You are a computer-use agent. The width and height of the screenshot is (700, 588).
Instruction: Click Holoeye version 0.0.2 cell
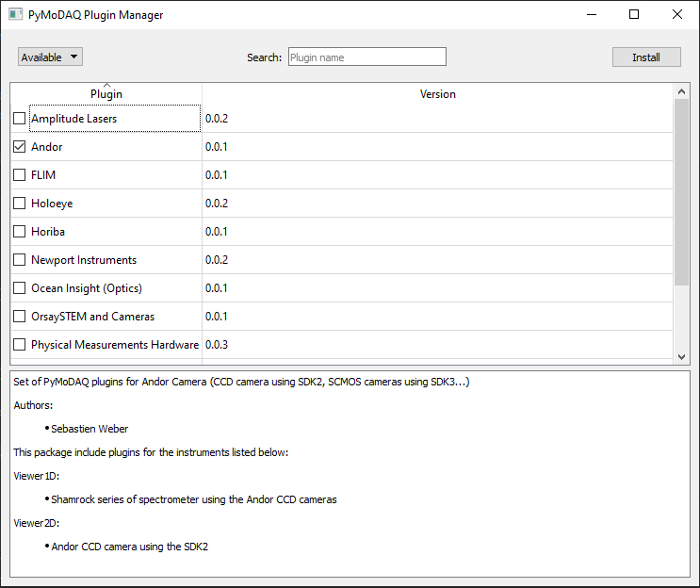(437, 204)
